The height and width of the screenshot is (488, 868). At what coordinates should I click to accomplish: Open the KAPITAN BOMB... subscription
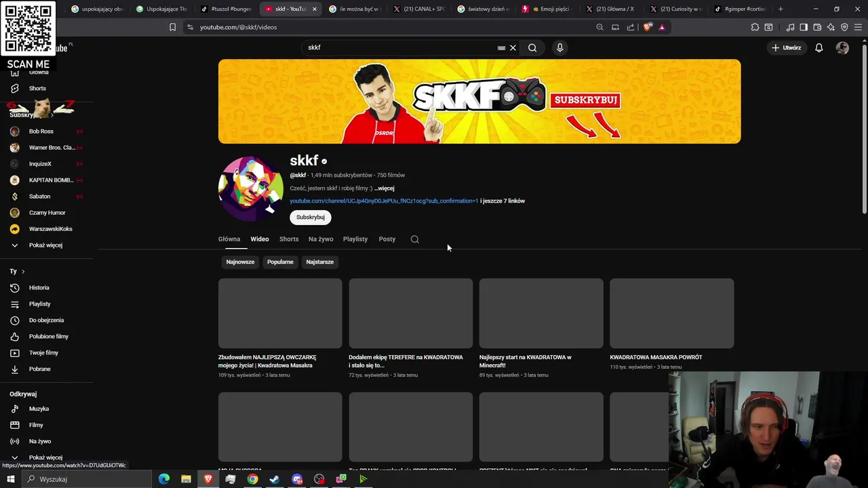point(51,180)
